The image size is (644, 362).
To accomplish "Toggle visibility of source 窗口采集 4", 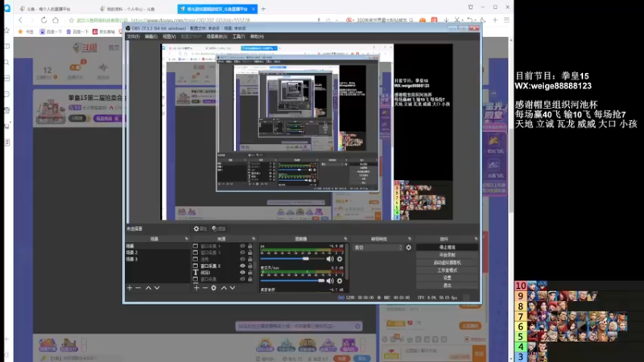I will [x=242, y=246].
